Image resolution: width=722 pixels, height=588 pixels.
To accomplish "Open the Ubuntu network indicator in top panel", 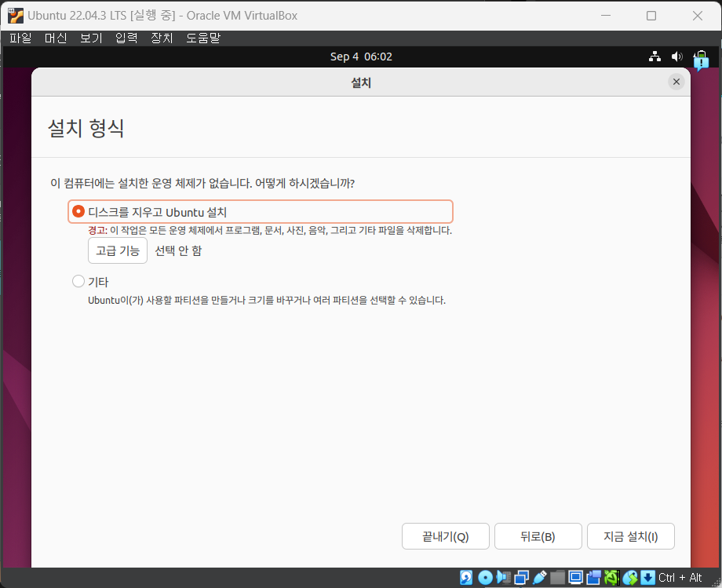I will [x=655, y=57].
